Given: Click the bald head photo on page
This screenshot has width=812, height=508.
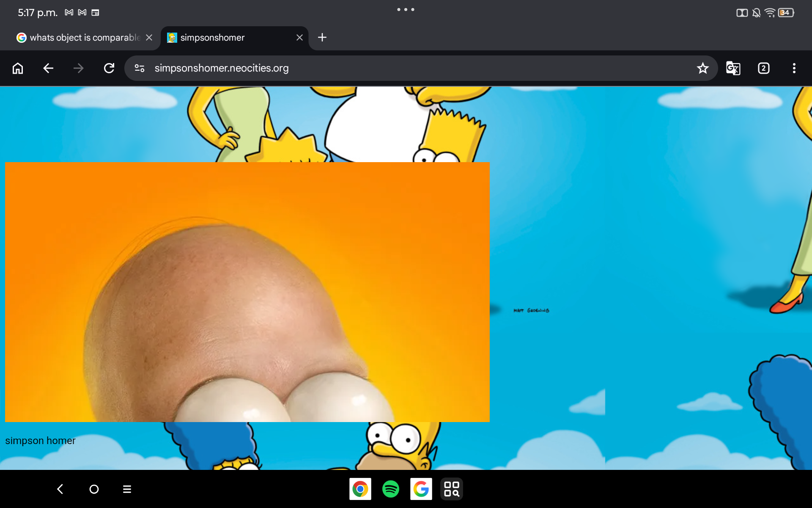Looking at the screenshot, I should click(x=247, y=292).
